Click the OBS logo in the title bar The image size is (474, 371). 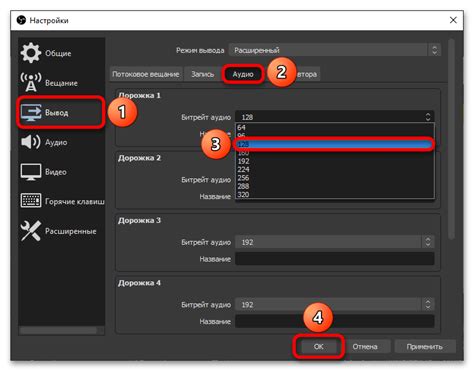click(x=21, y=20)
